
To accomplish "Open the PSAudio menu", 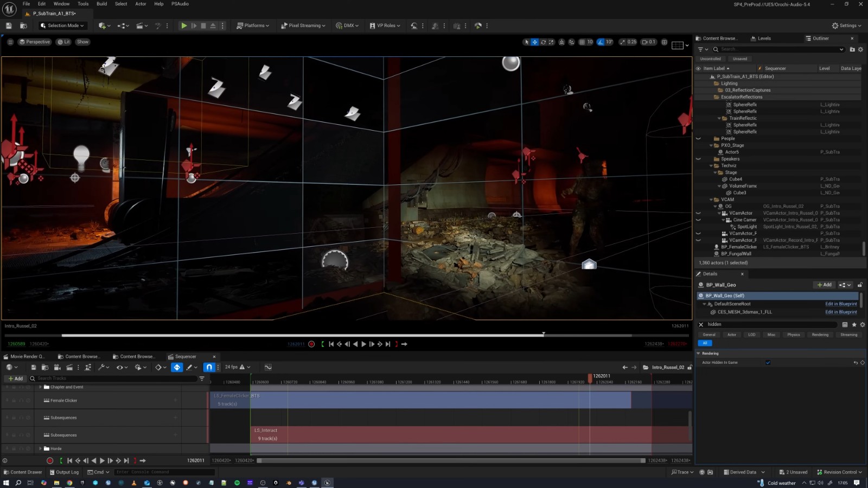I will (180, 4).
